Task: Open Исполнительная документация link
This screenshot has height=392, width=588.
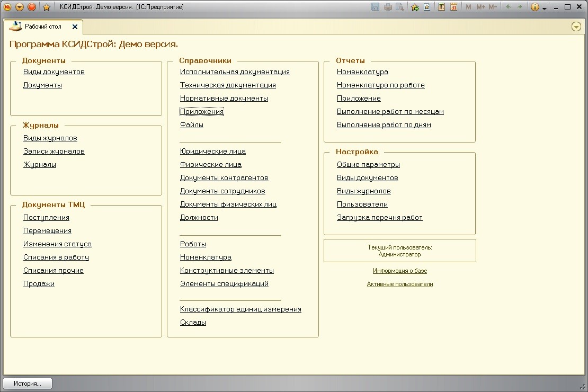Action: pos(235,72)
